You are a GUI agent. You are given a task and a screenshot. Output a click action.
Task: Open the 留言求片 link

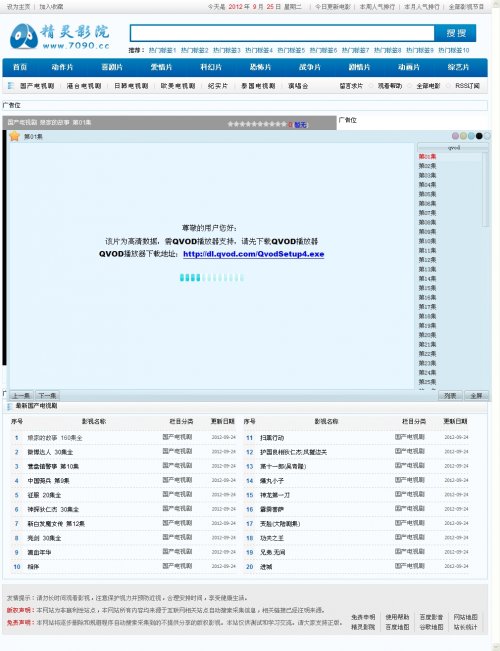click(x=351, y=86)
